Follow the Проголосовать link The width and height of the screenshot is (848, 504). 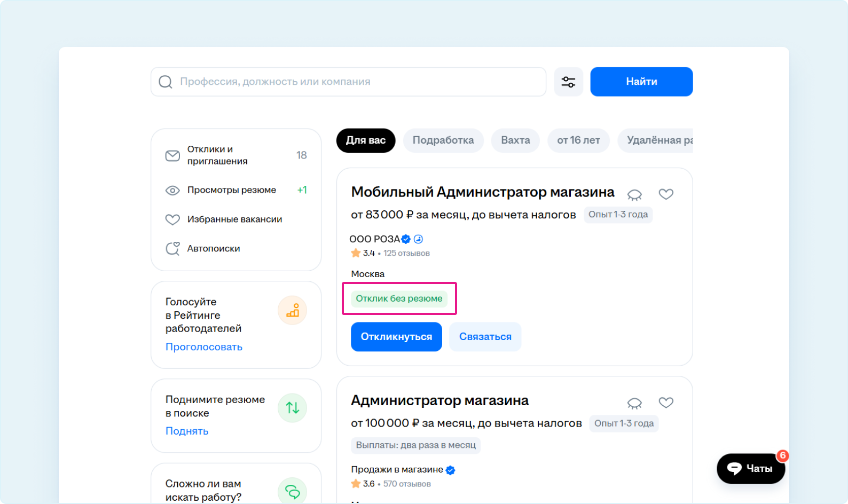[x=203, y=347]
